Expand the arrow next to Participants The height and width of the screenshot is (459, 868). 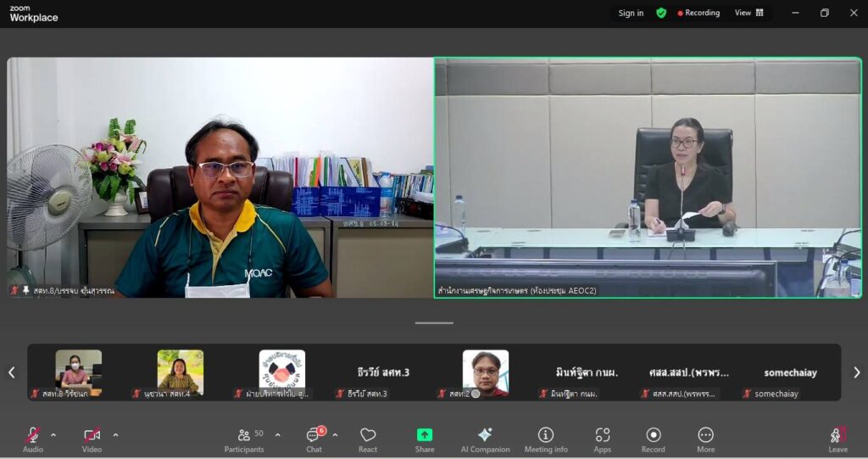[277, 435]
